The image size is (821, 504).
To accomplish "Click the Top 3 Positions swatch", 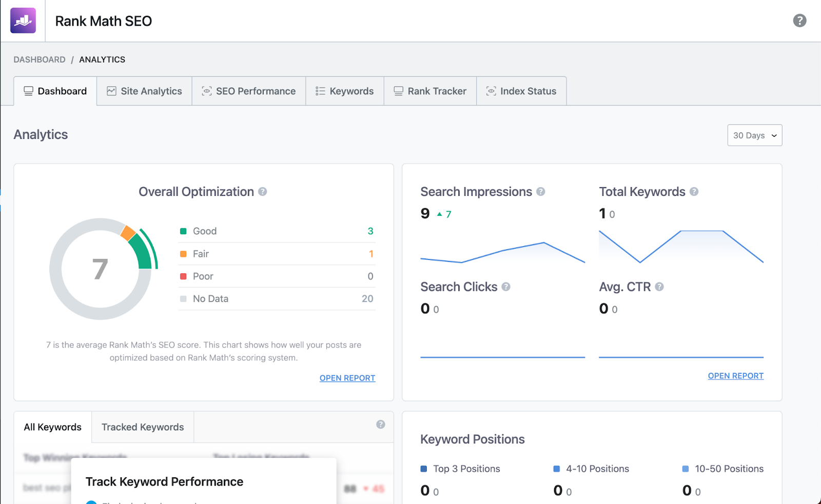I will click(x=424, y=469).
